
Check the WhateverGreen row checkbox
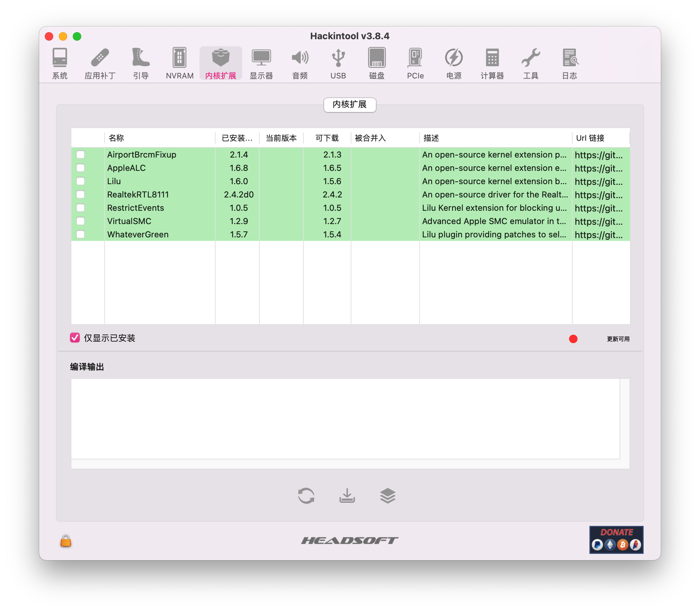80,234
